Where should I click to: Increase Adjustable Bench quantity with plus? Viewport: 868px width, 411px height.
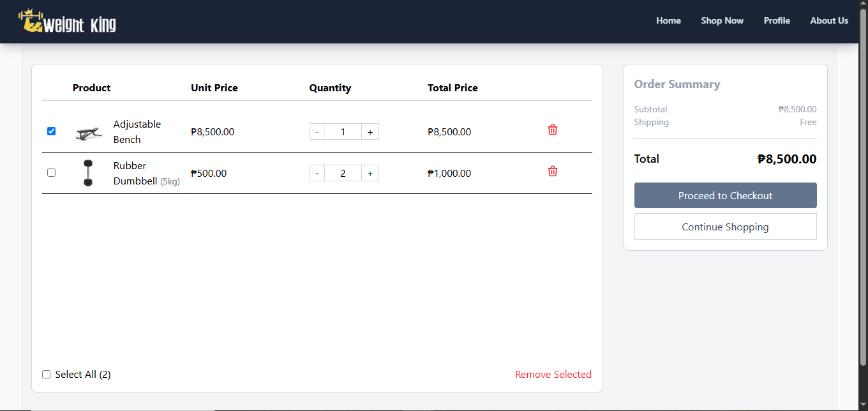coord(370,132)
